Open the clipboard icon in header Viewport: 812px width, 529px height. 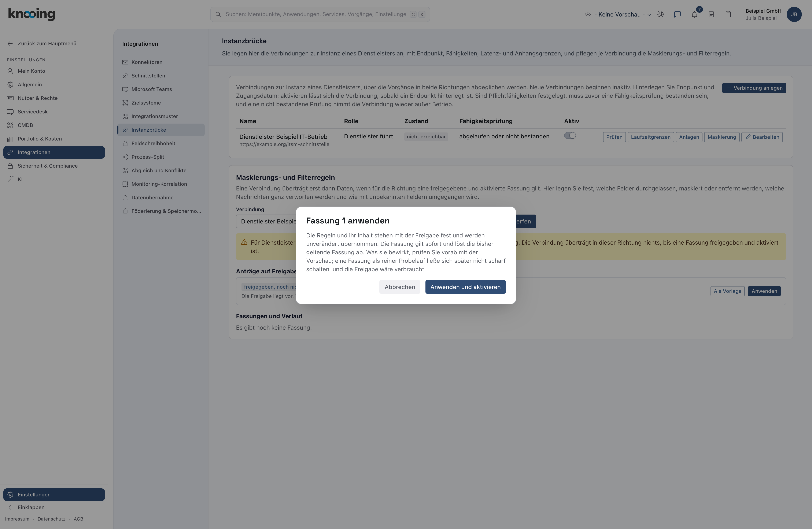point(728,14)
